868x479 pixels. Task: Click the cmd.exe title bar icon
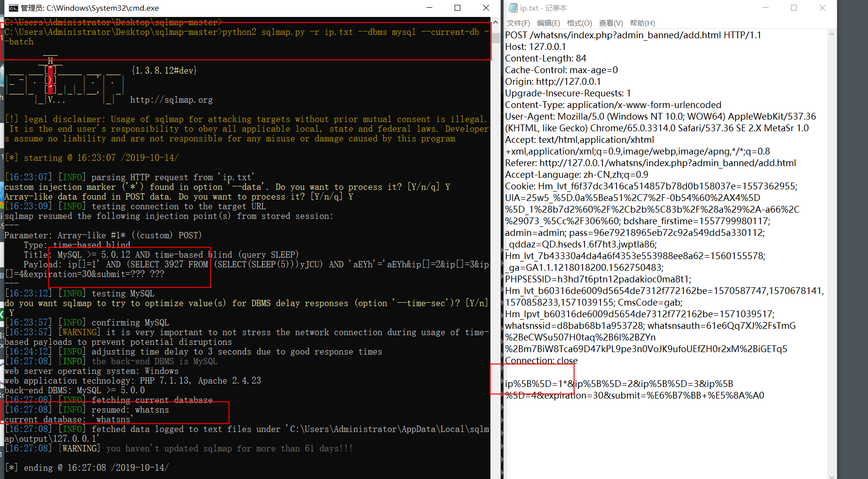[14, 8]
